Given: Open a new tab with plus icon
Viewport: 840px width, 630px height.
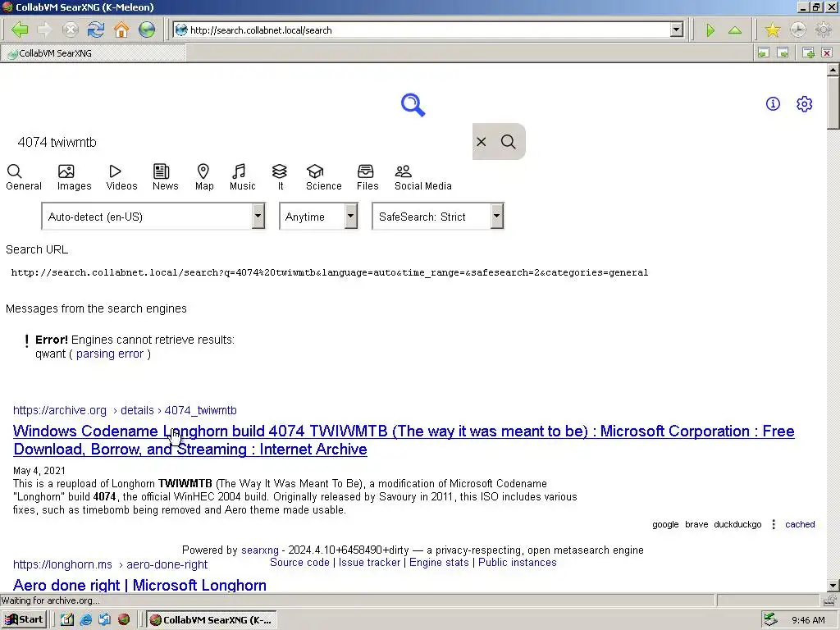Looking at the screenshot, I should pyautogui.click(x=808, y=52).
